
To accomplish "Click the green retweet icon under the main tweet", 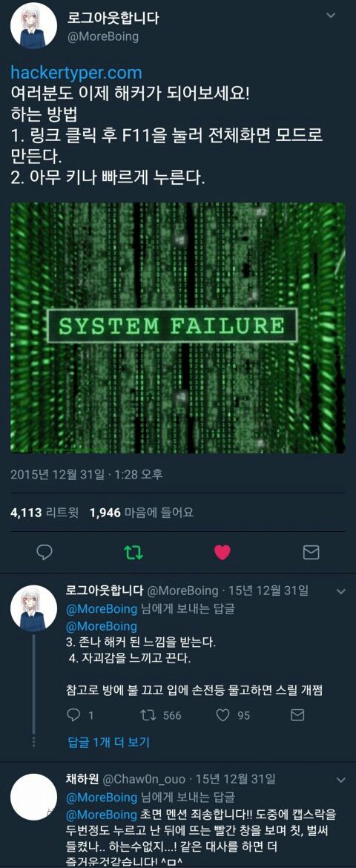I will (x=133, y=552).
